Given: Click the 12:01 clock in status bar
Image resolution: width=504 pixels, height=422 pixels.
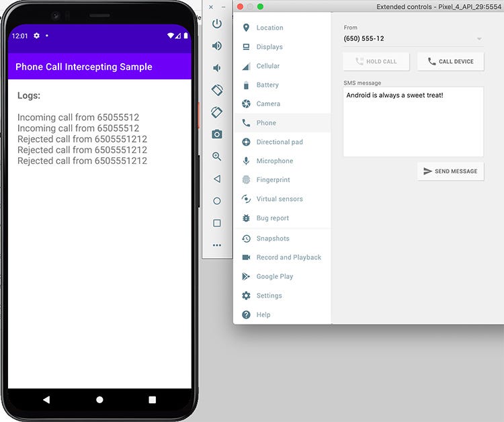Looking at the screenshot, I should [x=20, y=36].
